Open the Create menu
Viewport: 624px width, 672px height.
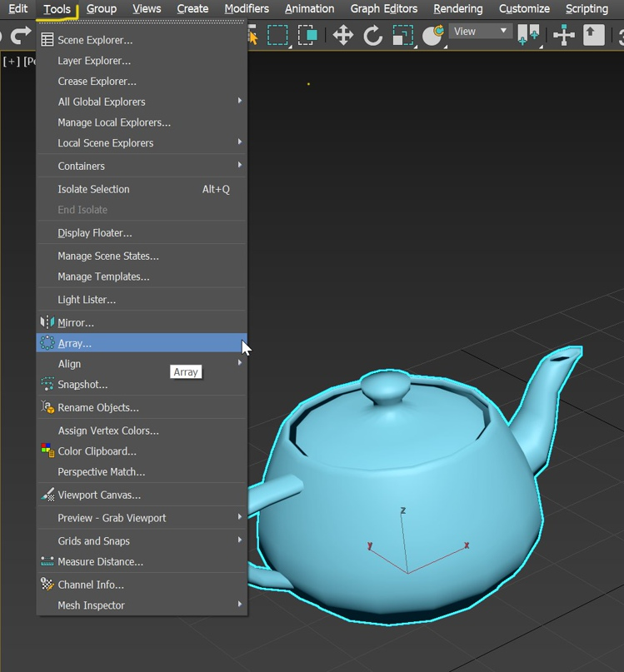[x=192, y=9]
